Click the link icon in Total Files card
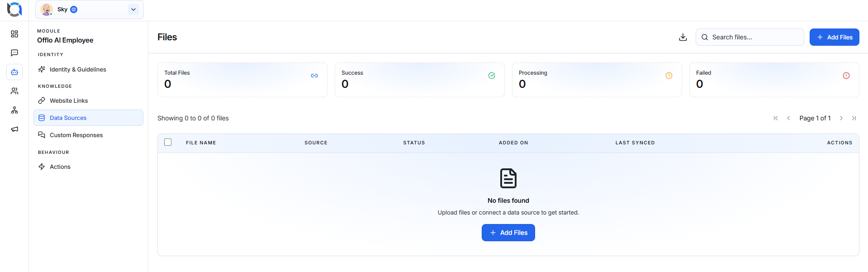This screenshot has height=272, width=868. point(314,76)
